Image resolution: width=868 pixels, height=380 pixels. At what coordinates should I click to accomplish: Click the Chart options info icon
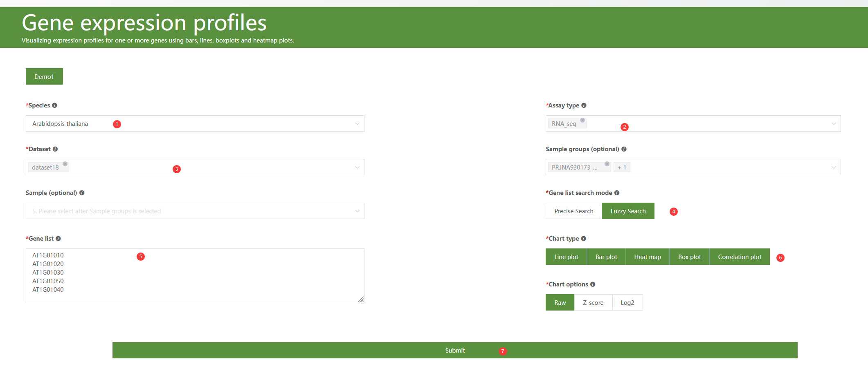(593, 284)
